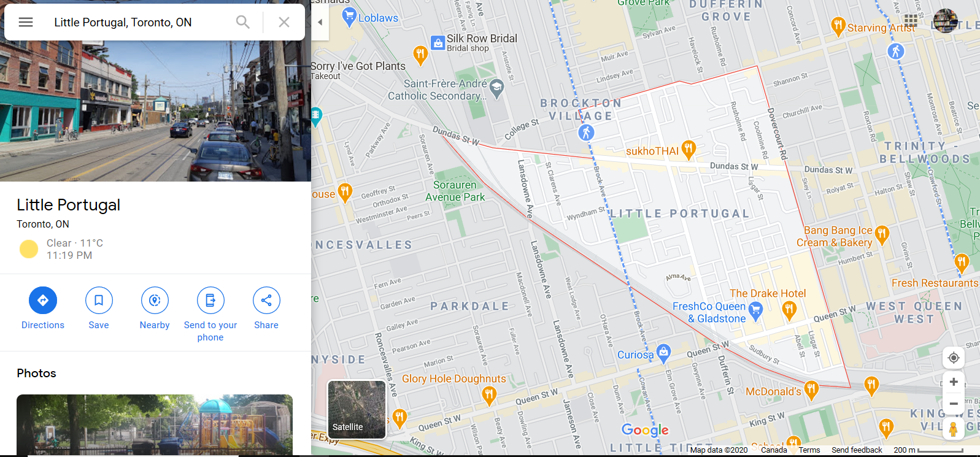This screenshot has width=980, height=457.
Task: Collapse the side panel arrow
Action: 320,22
